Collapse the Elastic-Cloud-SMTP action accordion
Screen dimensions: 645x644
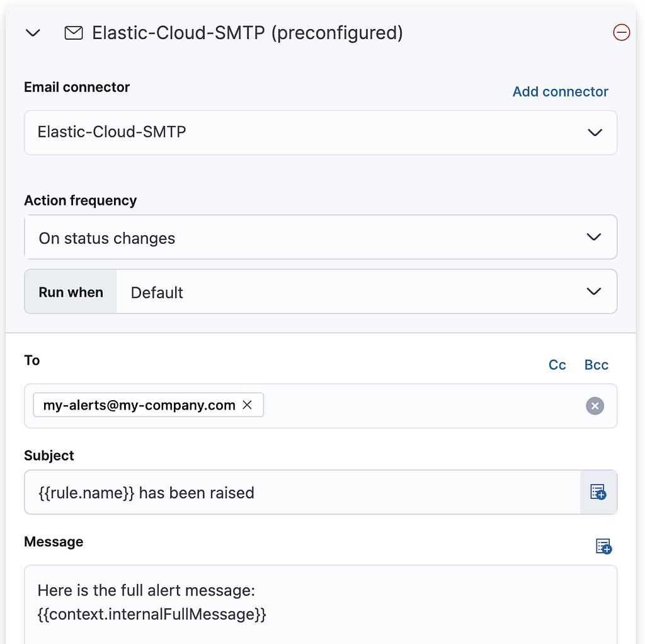point(33,33)
